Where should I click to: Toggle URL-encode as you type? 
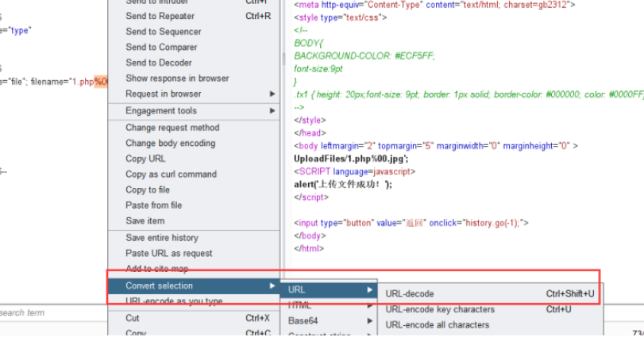[174, 301]
